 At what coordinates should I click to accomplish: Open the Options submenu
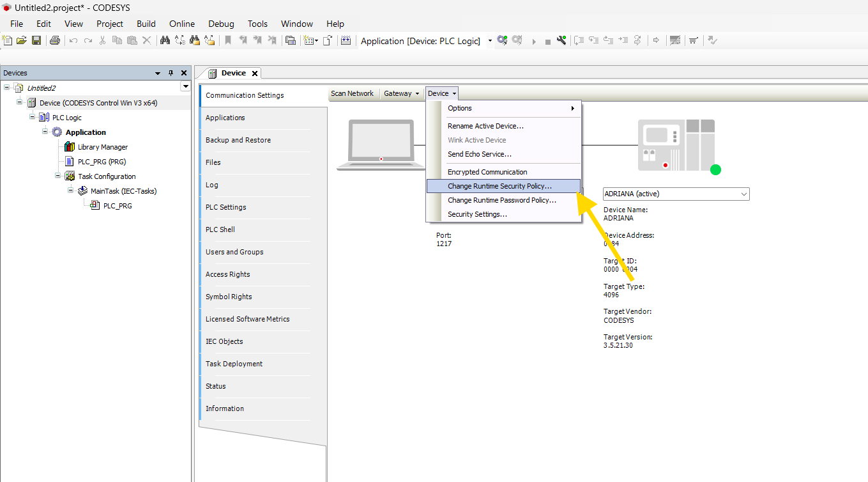pyautogui.click(x=504, y=108)
